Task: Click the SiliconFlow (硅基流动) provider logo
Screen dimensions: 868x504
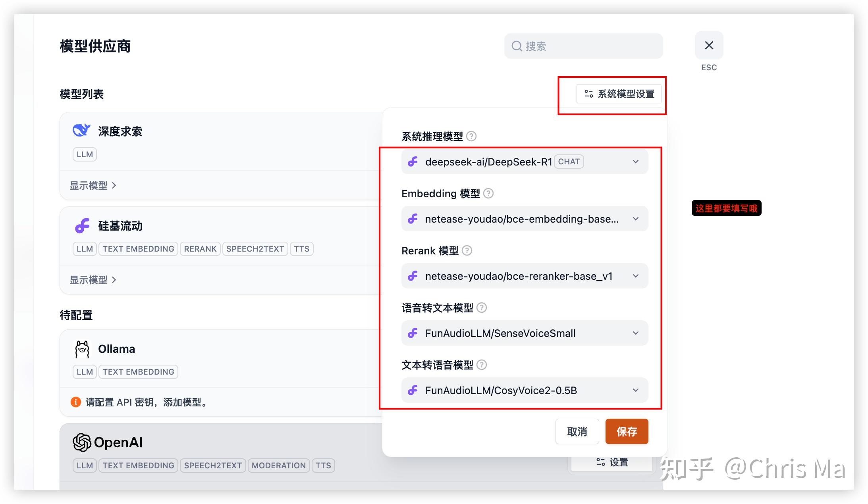Action: pos(82,225)
